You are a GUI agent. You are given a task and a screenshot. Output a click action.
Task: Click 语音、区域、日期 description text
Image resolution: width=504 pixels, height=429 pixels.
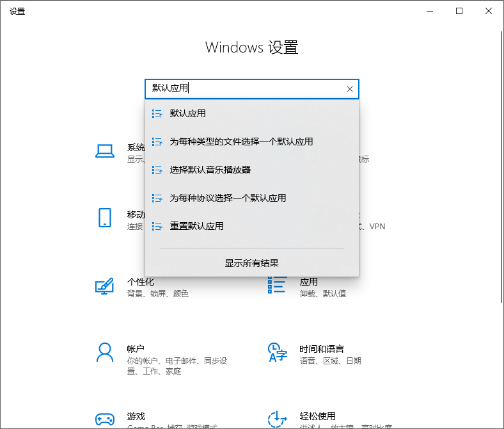point(331,360)
